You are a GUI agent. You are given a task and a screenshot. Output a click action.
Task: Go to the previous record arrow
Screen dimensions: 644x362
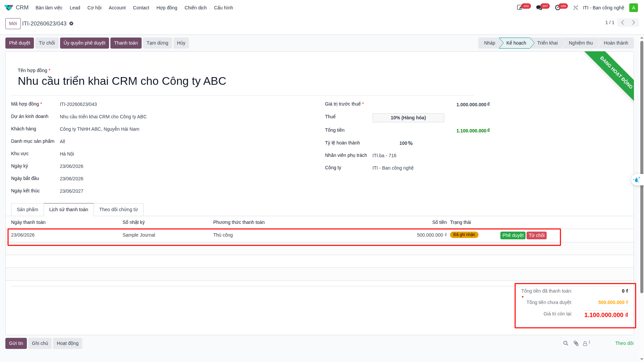coord(623,22)
